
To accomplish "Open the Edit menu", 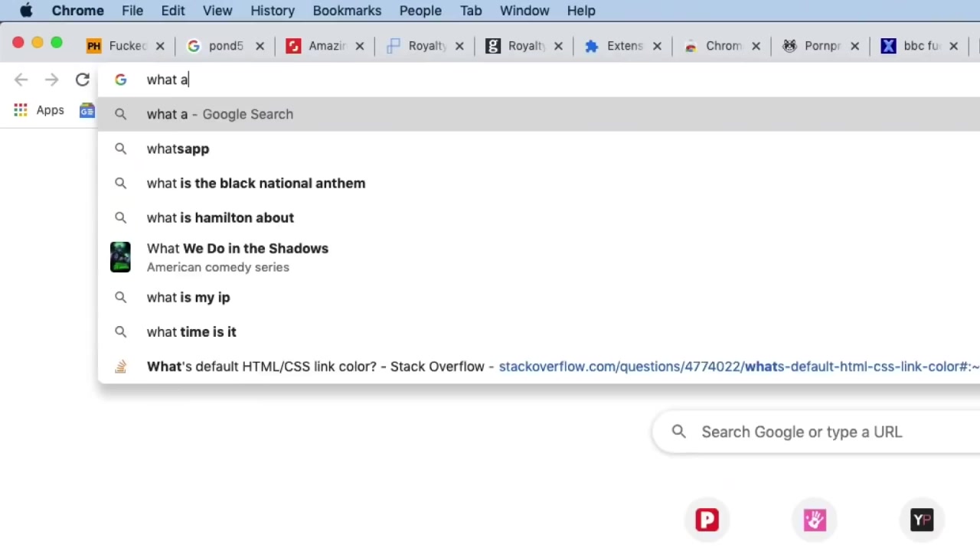I will click(x=173, y=11).
